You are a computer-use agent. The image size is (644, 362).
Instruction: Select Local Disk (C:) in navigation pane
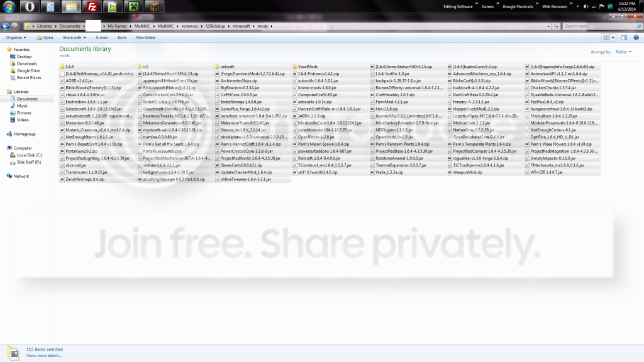pyautogui.click(x=29, y=155)
